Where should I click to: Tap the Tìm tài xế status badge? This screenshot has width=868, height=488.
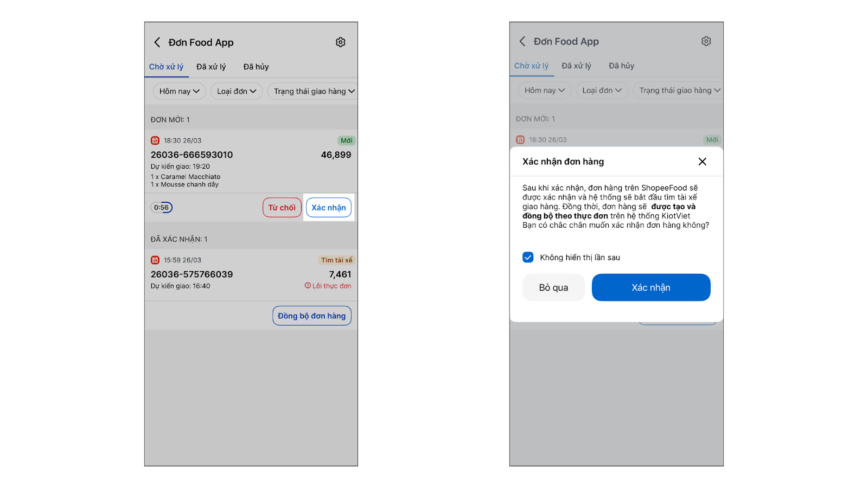[x=336, y=260]
